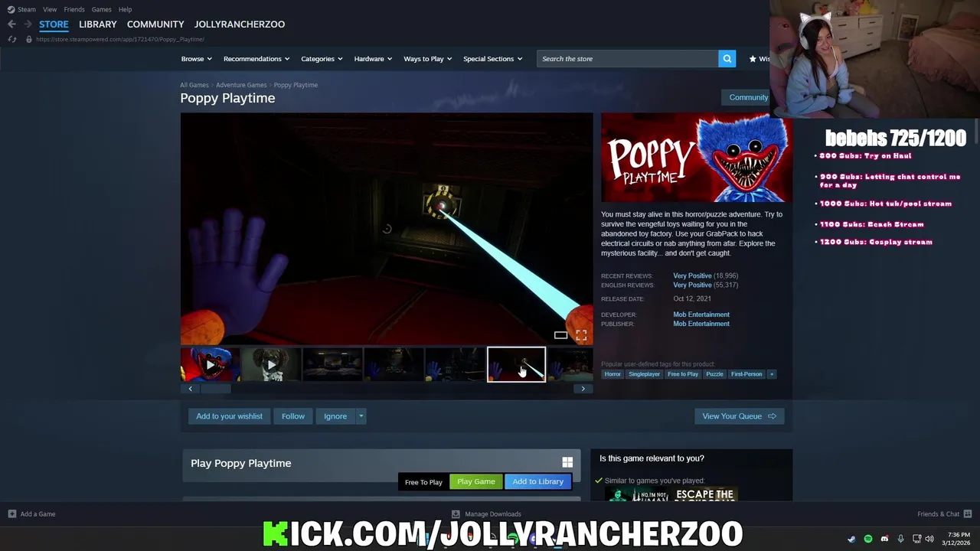This screenshot has height=551, width=980.
Task: Switch to the LIBRARY tab
Action: [x=98, y=24]
